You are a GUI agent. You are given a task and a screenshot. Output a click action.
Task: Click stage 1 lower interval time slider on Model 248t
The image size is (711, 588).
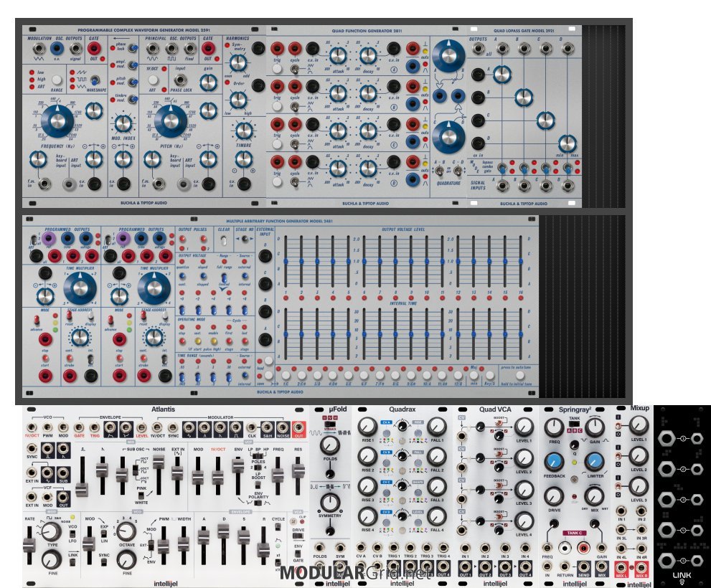(286, 334)
